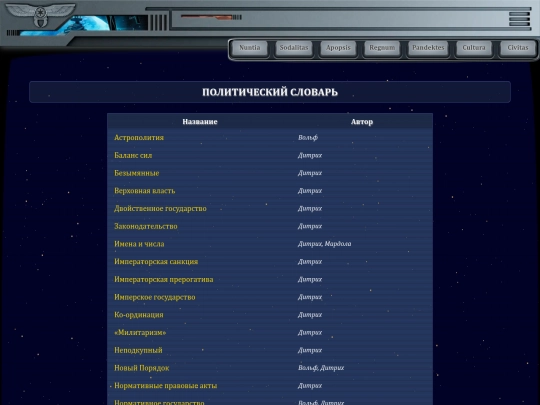Click author Дитрих in Неподкупный row
The image size is (540, 405).
tap(310, 350)
